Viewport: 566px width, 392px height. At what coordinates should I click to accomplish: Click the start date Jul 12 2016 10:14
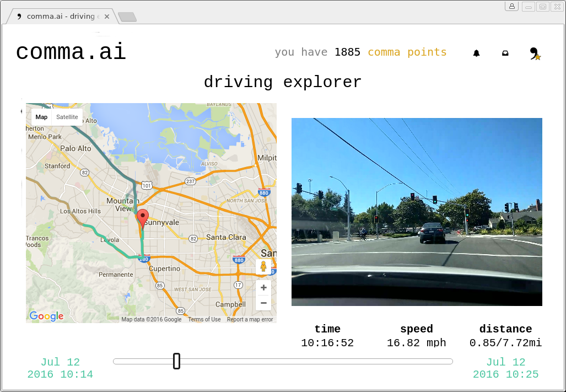[x=60, y=368]
